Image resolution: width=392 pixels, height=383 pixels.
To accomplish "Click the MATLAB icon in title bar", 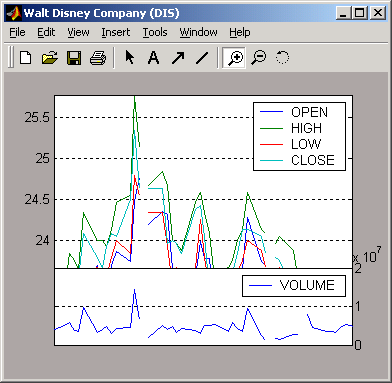I will pyautogui.click(x=14, y=13).
